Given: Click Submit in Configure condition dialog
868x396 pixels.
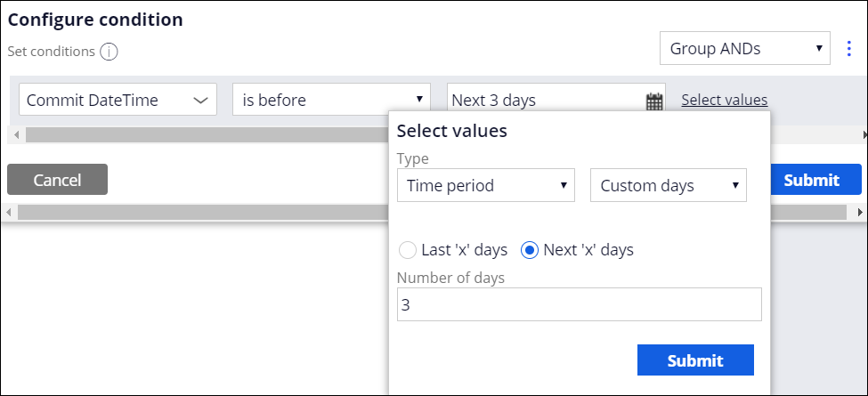Looking at the screenshot, I should pyautogui.click(x=812, y=180).
